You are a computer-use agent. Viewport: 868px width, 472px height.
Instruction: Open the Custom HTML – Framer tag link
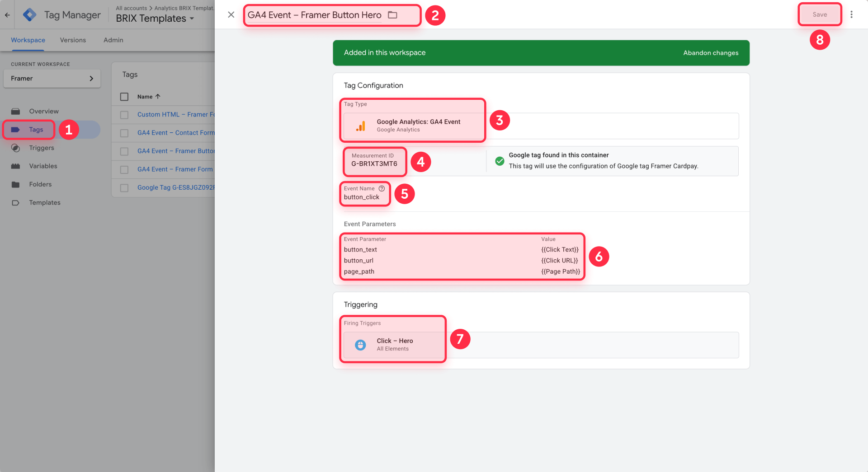[176, 115]
